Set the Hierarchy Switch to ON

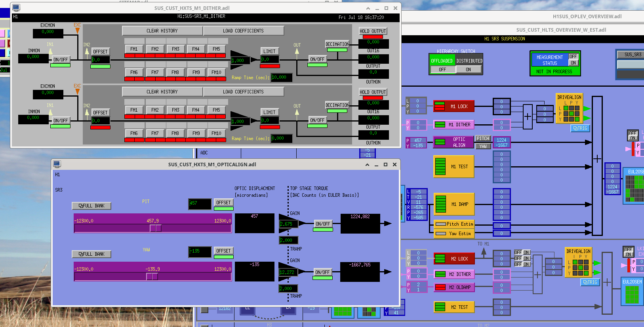coord(468,70)
